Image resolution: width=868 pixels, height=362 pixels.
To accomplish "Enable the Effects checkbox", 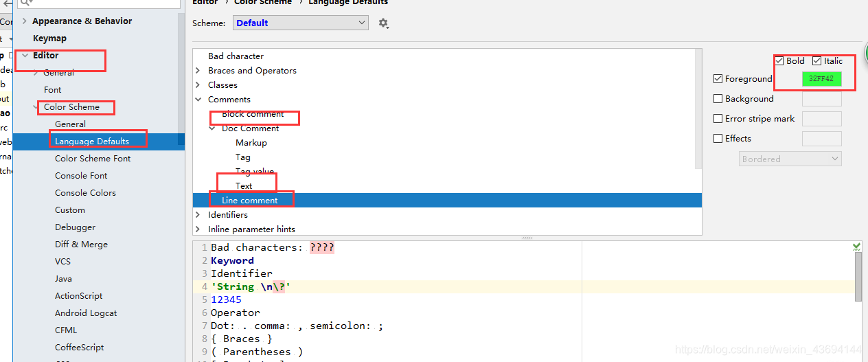I will (x=718, y=139).
